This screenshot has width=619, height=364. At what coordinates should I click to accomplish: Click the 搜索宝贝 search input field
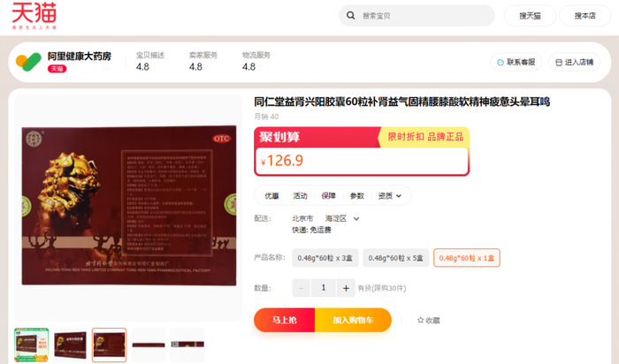424,16
